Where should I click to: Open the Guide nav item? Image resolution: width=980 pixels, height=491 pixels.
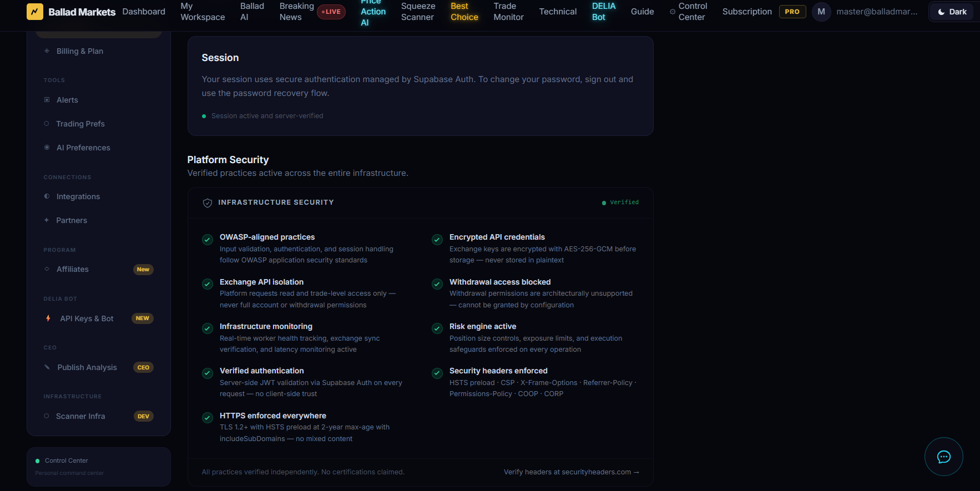pyautogui.click(x=642, y=12)
